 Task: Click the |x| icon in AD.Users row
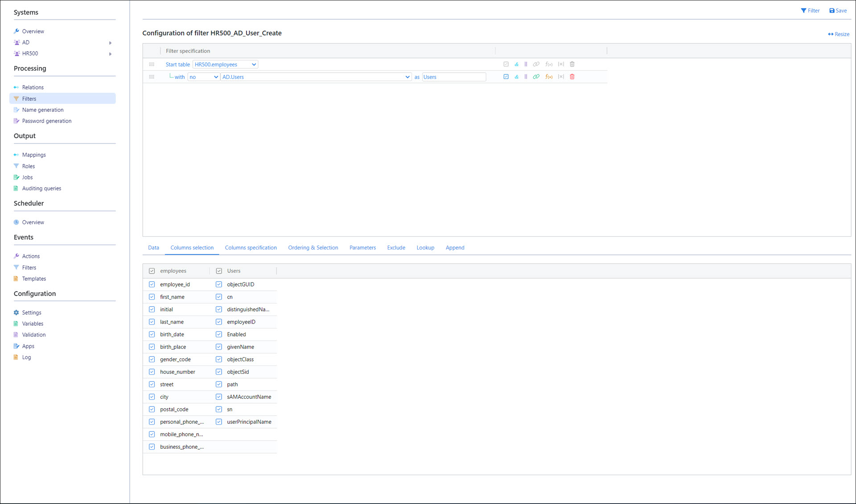click(x=561, y=77)
